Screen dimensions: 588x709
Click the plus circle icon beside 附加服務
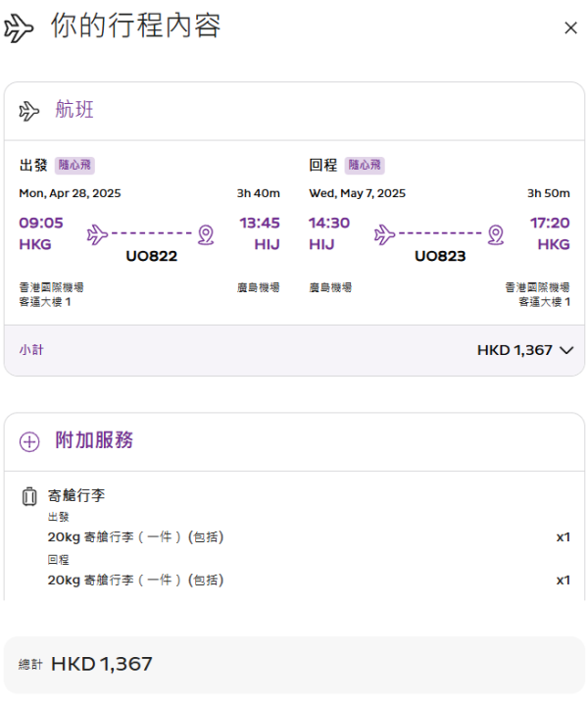29,441
